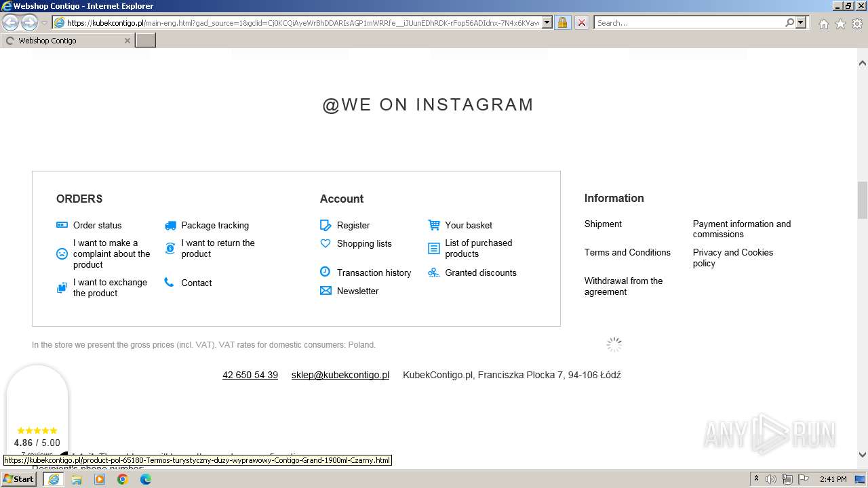This screenshot has width=868, height=488.
Task: Switch to the Webshop Contigo tab
Action: [x=68, y=41]
